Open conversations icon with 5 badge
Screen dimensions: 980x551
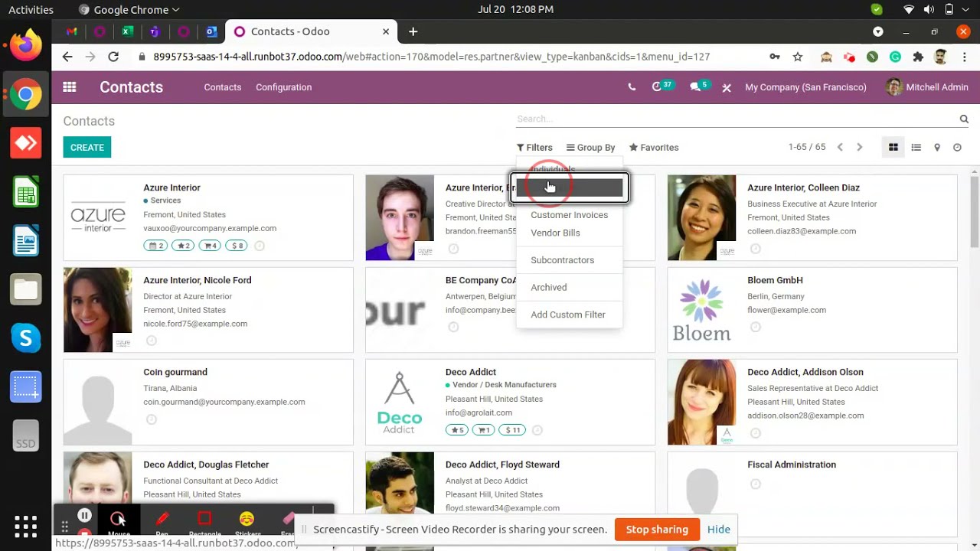point(700,86)
